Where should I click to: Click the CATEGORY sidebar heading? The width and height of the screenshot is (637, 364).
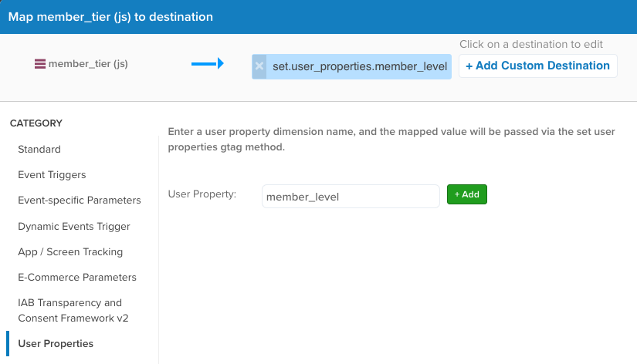point(36,123)
